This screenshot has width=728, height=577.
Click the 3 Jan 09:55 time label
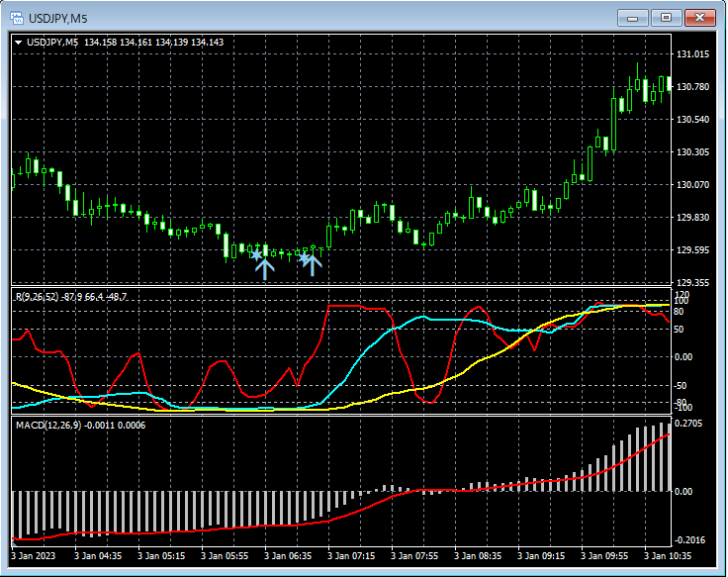click(x=604, y=555)
